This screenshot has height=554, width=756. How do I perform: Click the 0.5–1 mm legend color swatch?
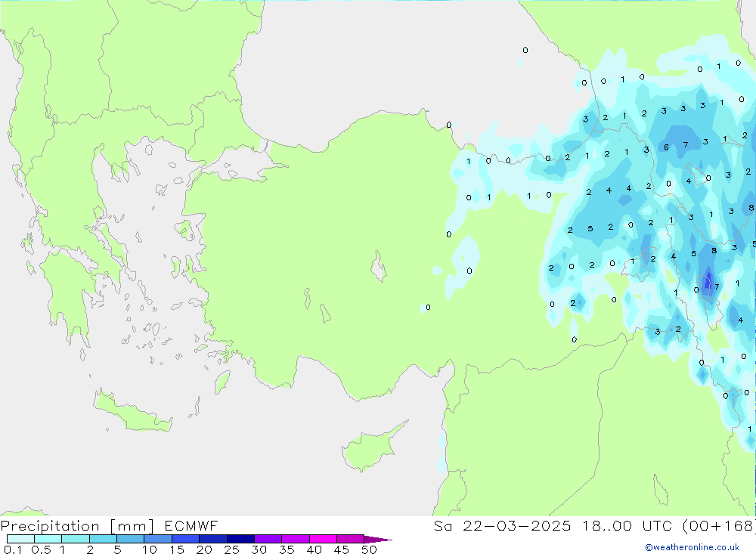(x=48, y=539)
